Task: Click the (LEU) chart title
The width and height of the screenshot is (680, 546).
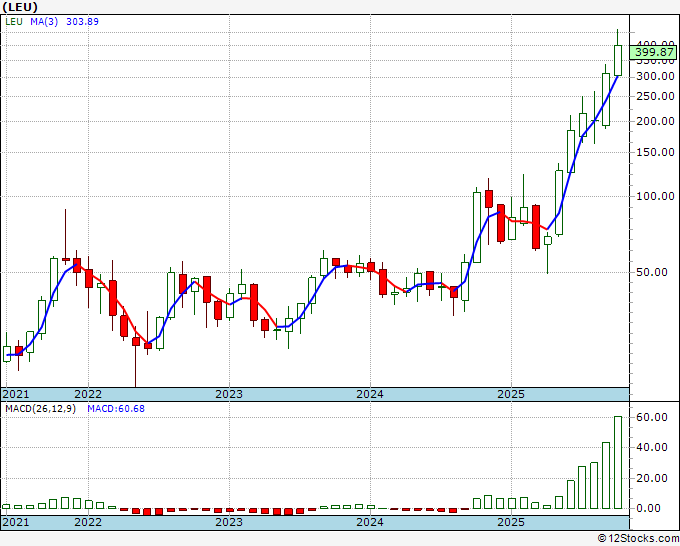Action: coord(20,7)
